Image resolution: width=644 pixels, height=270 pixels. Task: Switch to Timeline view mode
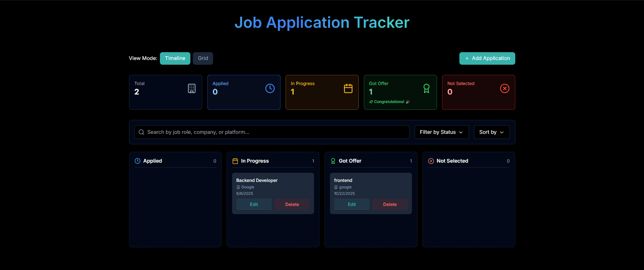tap(175, 58)
